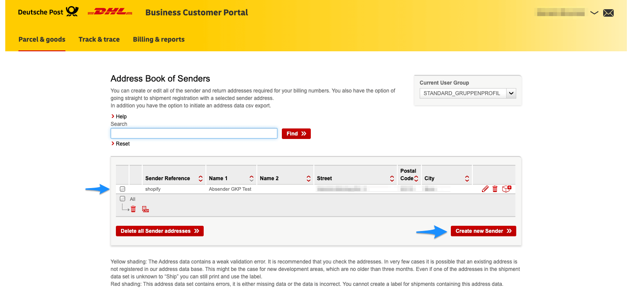Click the 'Address Book of Senders' heading
644x299 pixels.
pos(160,78)
